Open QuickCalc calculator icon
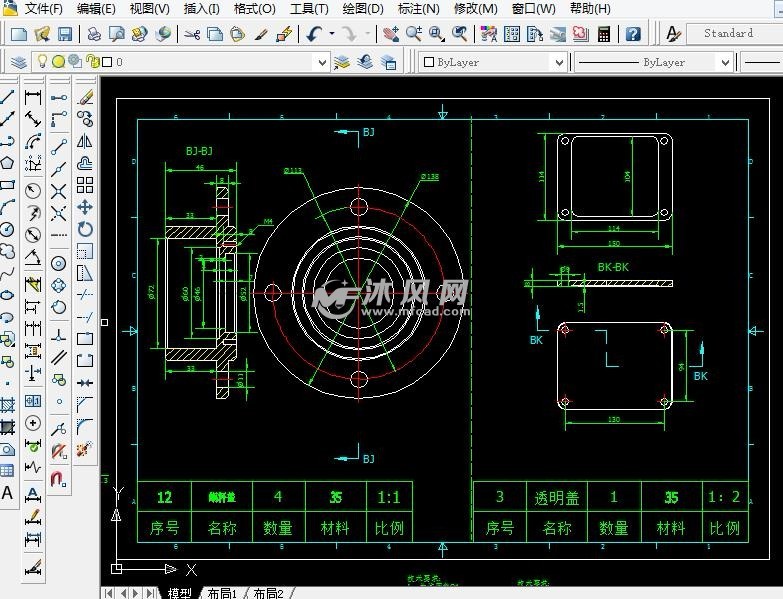The width and height of the screenshot is (783, 599). (x=604, y=34)
